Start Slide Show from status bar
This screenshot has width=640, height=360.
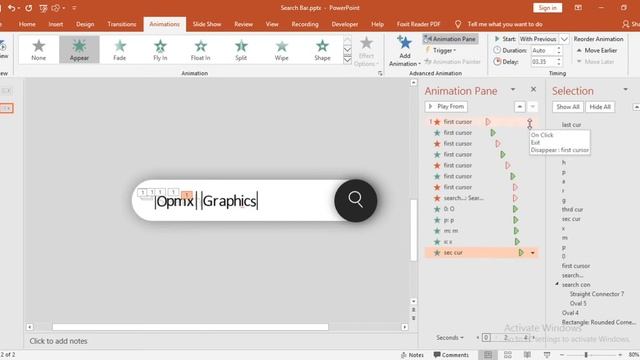tap(547, 355)
